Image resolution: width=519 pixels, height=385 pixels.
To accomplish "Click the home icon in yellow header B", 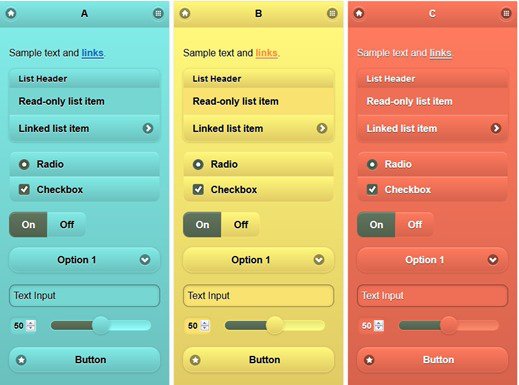I will pos(185,13).
